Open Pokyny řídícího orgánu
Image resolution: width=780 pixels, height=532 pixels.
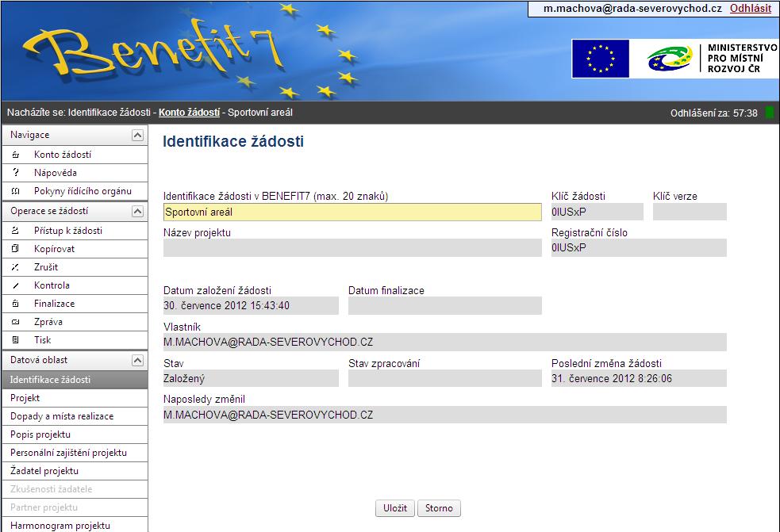pos(75,191)
